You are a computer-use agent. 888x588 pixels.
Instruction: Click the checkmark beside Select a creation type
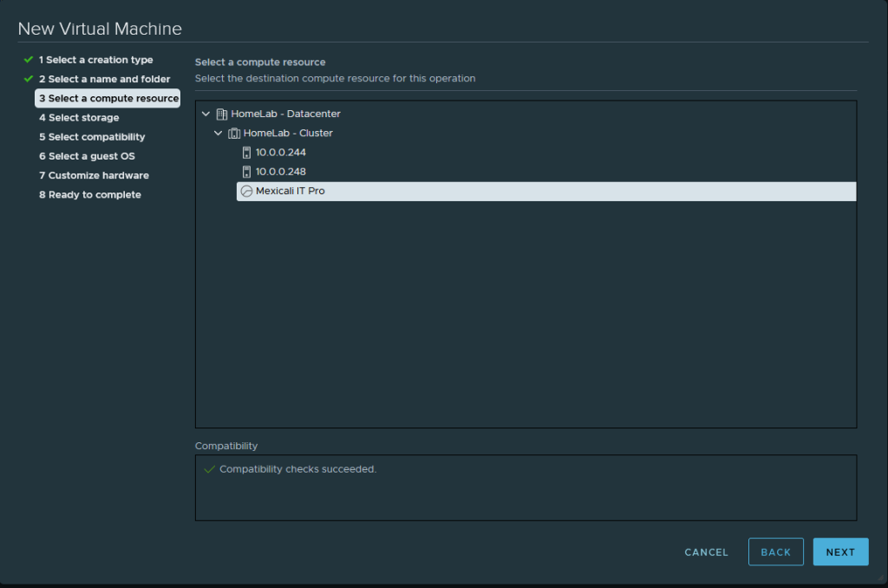(x=29, y=60)
